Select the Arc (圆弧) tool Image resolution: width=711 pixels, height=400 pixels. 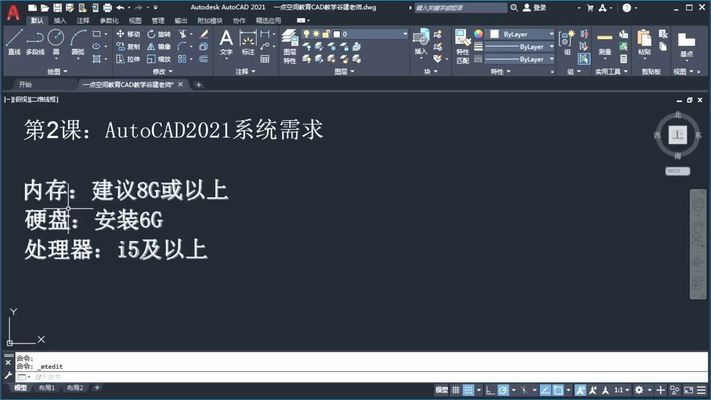78,42
